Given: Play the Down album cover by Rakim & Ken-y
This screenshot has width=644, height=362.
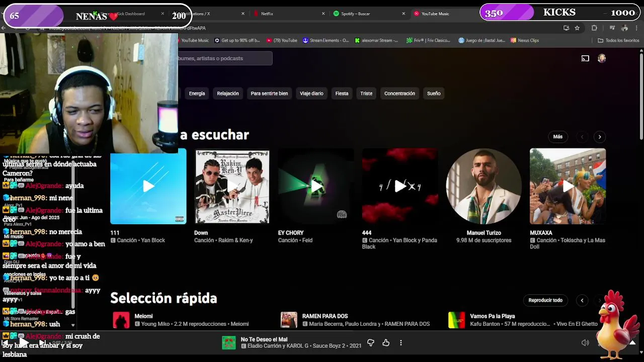Looking at the screenshot, I should coord(232,186).
